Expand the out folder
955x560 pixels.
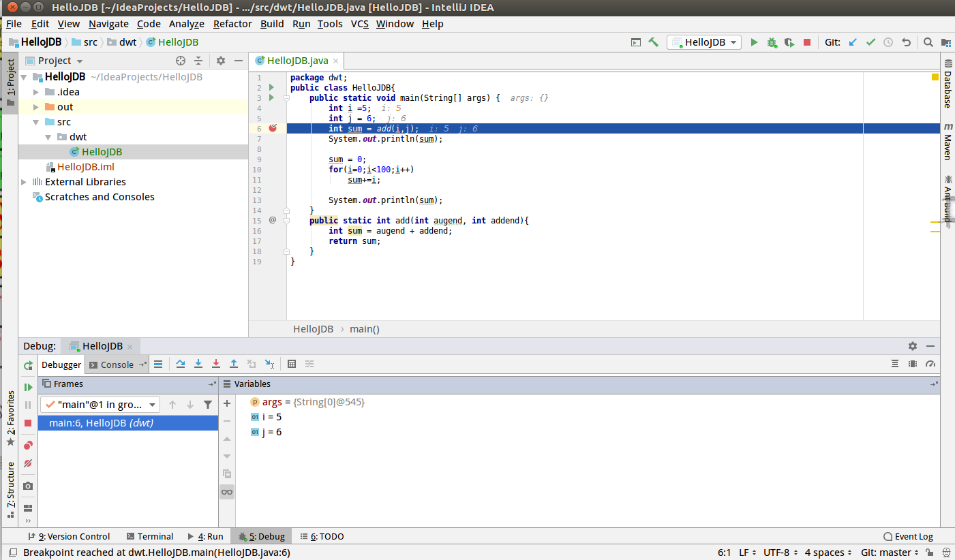point(37,107)
